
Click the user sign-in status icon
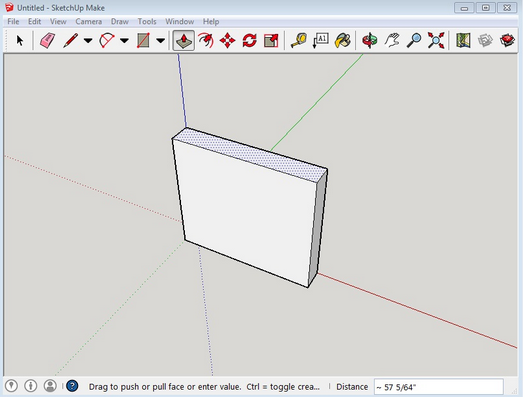[x=50, y=386]
